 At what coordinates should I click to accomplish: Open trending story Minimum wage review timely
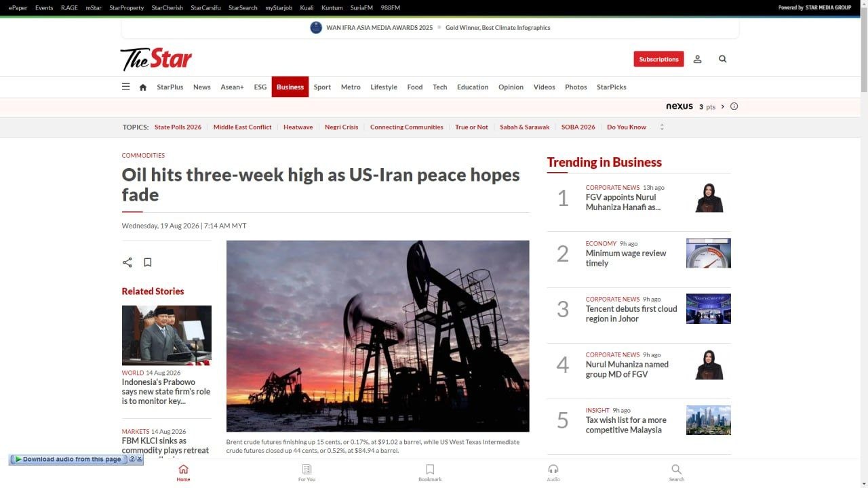coord(626,258)
